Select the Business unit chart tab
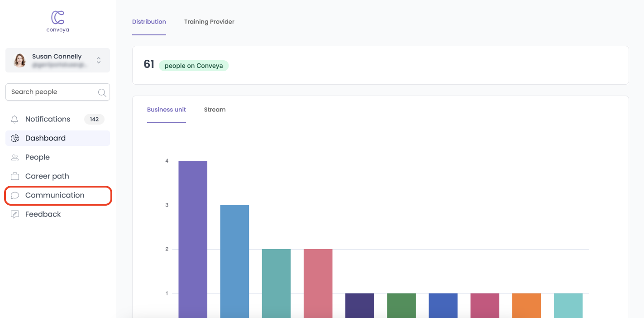644x318 pixels. click(x=167, y=110)
